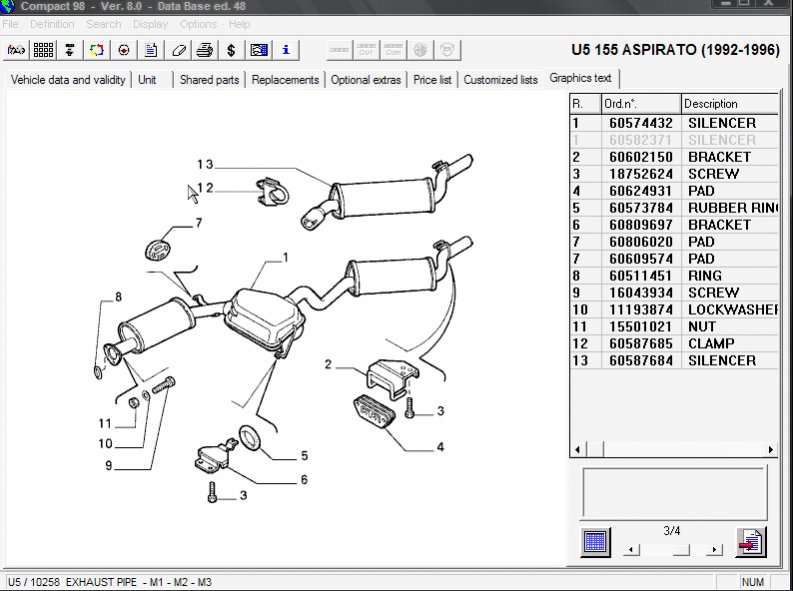Click the dollar sign price icon
This screenshot has height=591, width=793.
[231, 49]
